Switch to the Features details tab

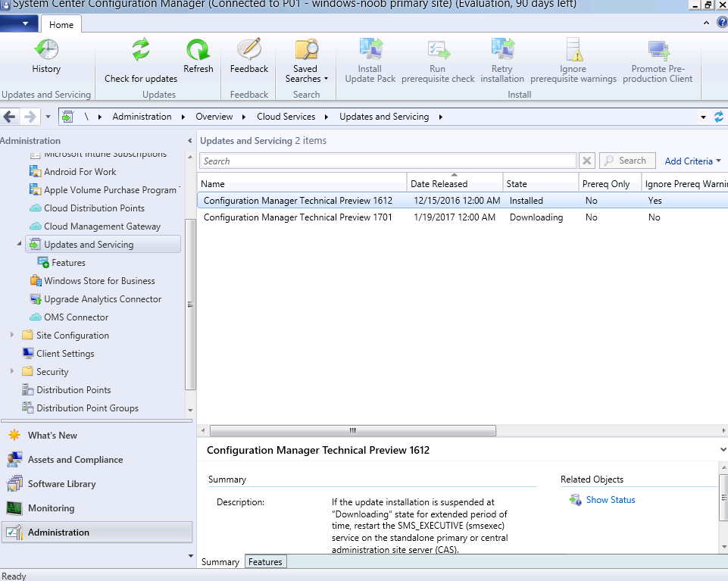coord(265,562)
